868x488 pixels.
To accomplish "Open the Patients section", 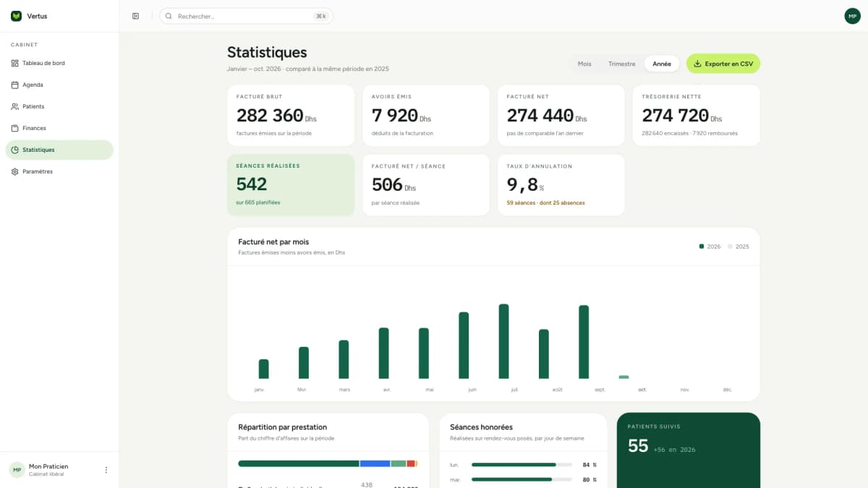I will [x=59, y=106].
